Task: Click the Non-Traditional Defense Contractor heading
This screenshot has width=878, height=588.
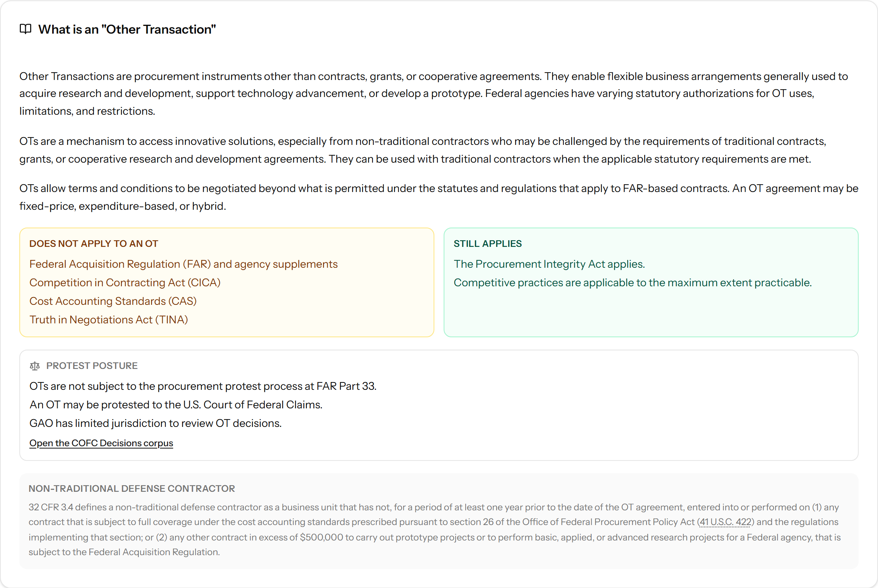Action: click(132, 489)
